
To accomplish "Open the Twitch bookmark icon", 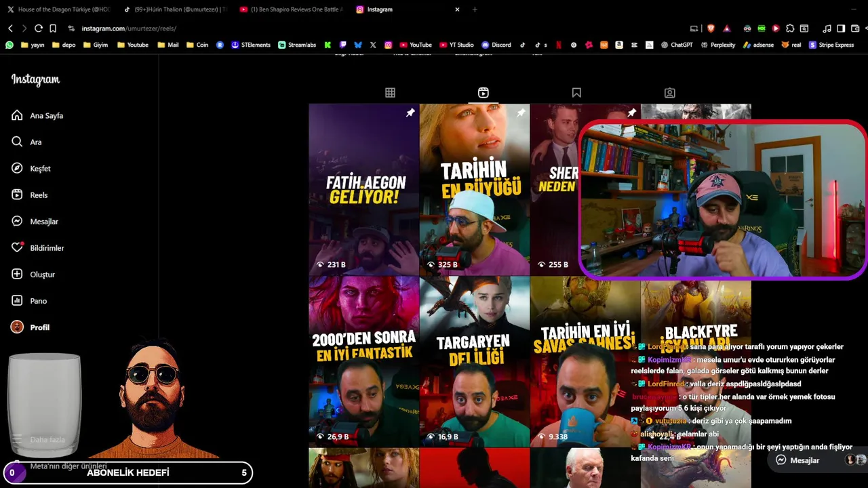I will tap(342, 45).
